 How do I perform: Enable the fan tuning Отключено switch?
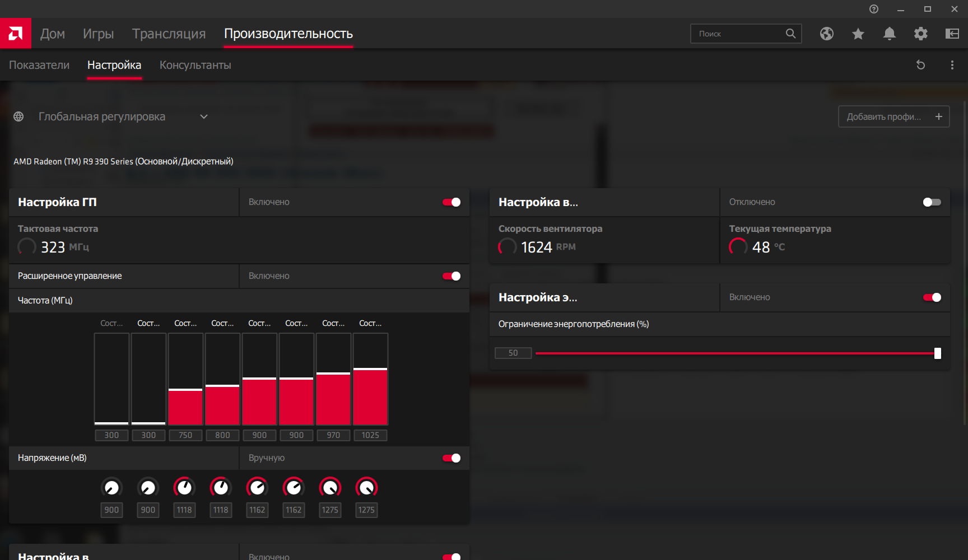(x=932, y=202)
